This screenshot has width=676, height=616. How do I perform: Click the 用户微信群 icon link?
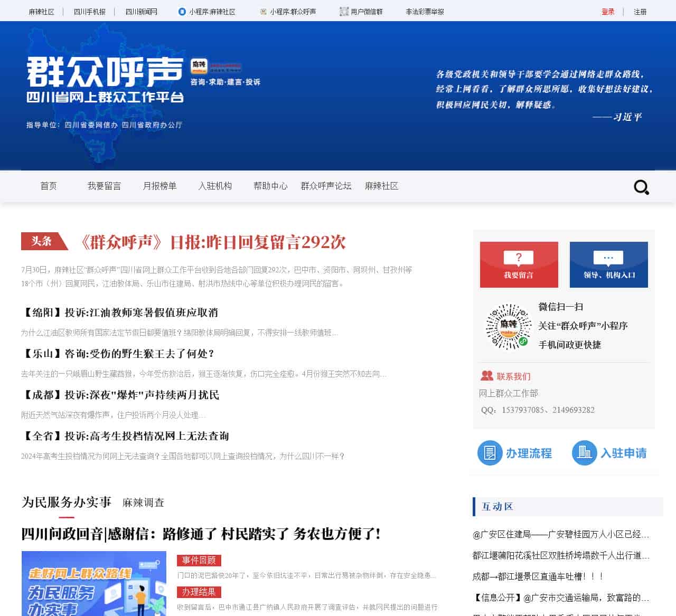coord(361,12)
